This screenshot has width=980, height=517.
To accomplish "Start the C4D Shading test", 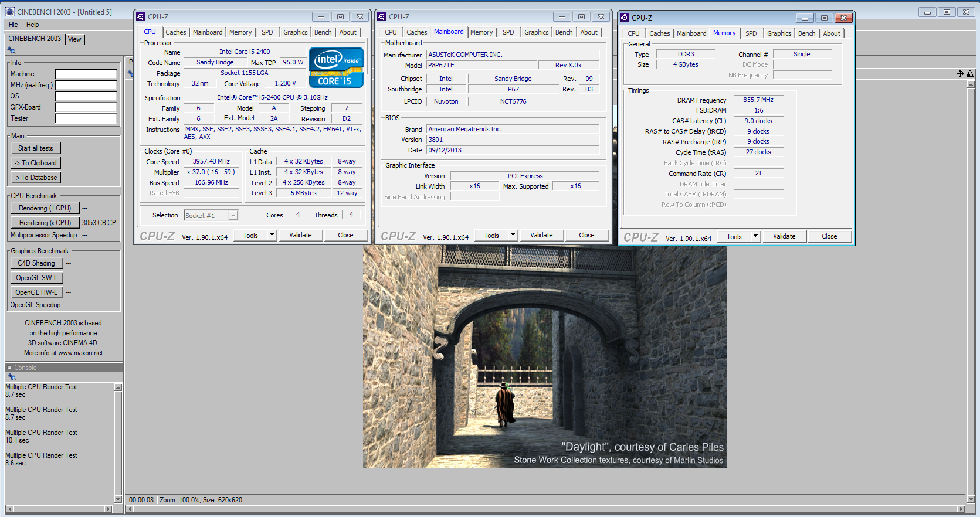I will (36, 263).
